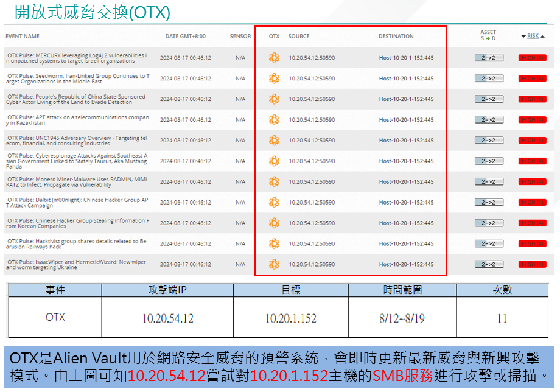Open the Seedworm Iran-Linked Group event
The height and width of the screenshot is (392, 560).
coord(77,79)
